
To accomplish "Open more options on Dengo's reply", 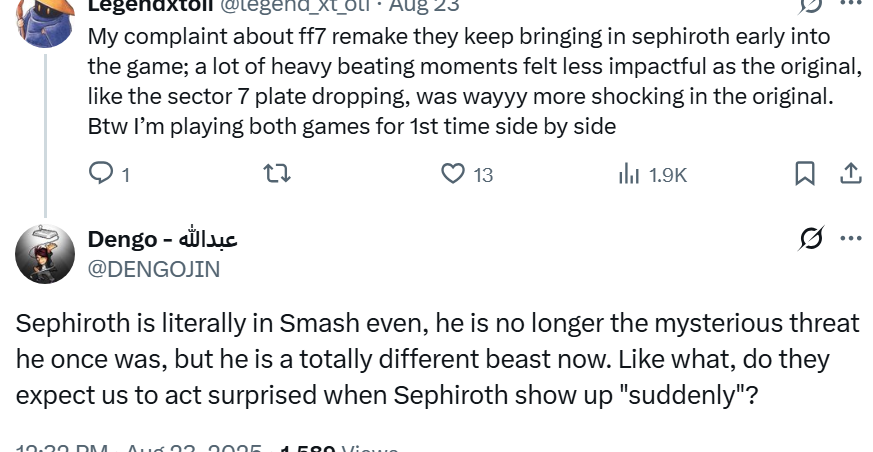I will click(850, 238).
